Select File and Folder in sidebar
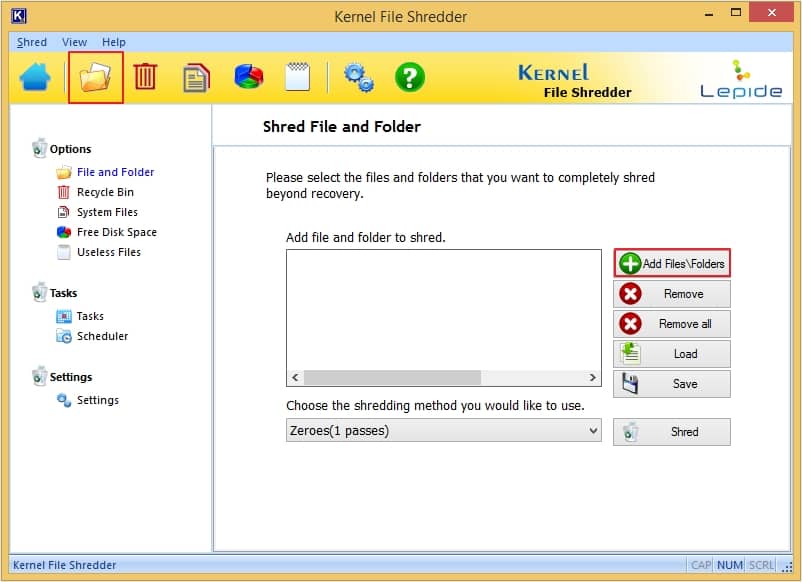The width and height of the screenshot is (802, 582). pyautogui.click(x=115, y=172)
